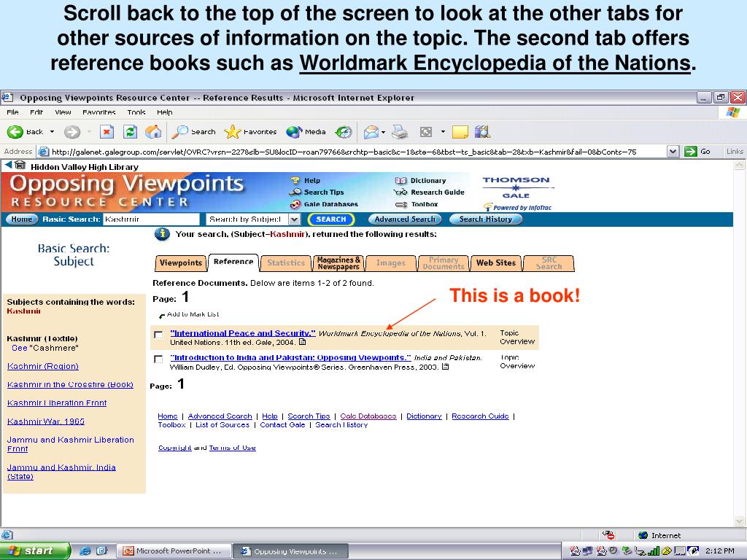This screenshot has width=747, height=560.
Task: Click the Mail envelope icon
Action: pyautogui.click(x=371, y=132)
